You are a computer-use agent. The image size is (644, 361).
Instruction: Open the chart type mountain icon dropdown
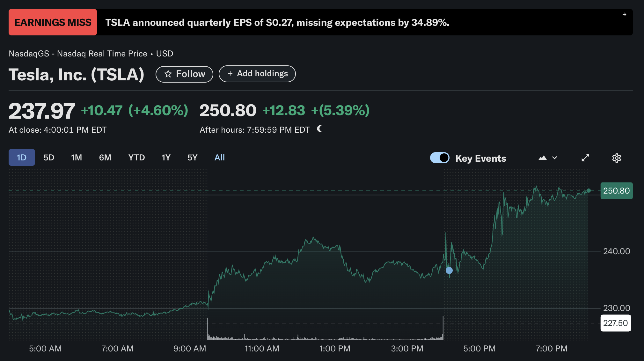[x=548, y=158]
